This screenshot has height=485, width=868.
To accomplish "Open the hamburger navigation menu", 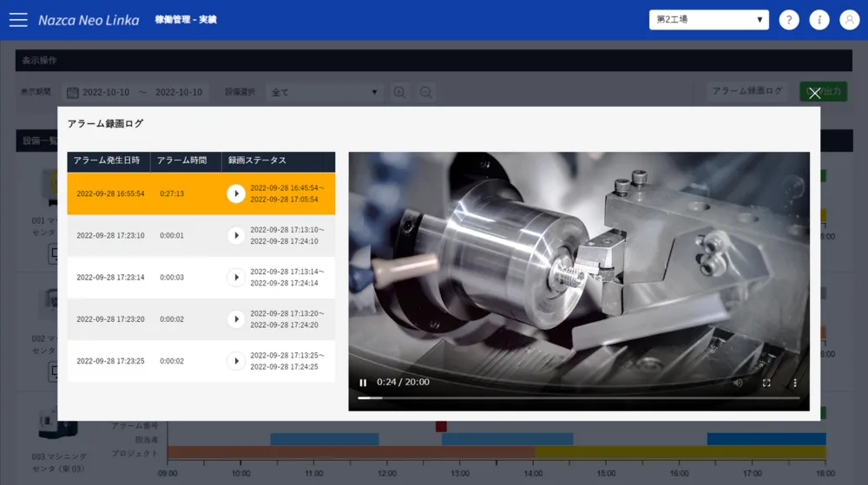I will (18, 20).
